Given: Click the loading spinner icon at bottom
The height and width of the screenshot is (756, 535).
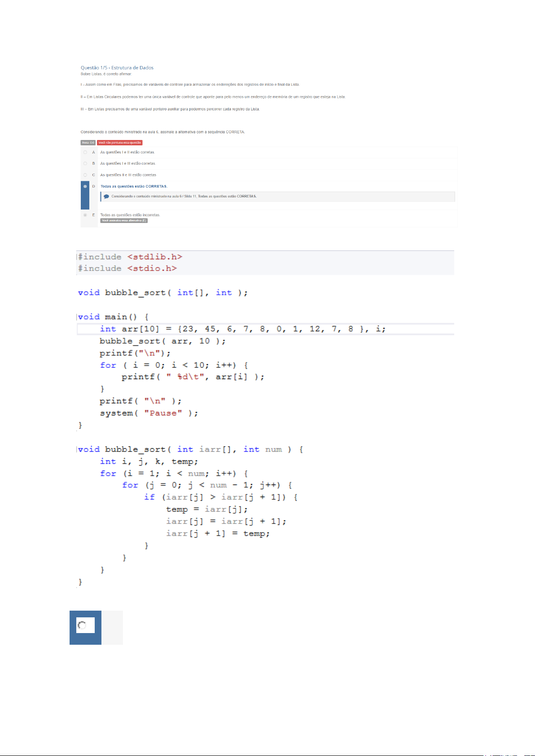Looking at the screenshot, I should pos(82,625).
